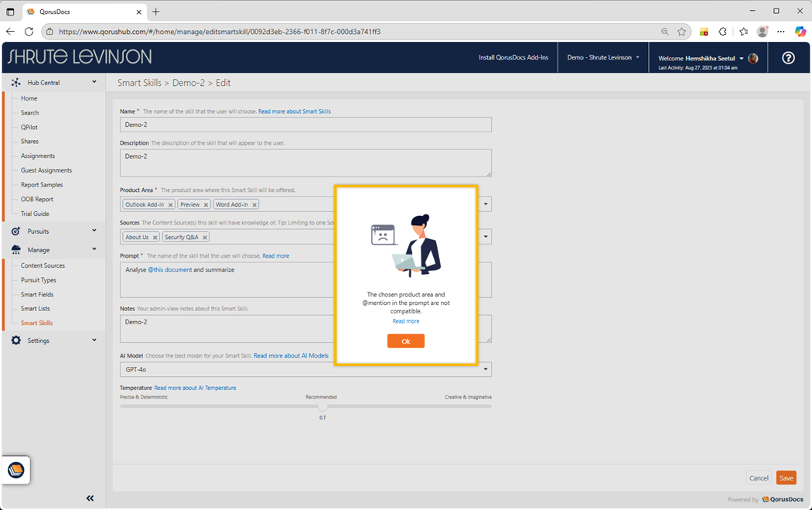Click Install QorusDocs Add-Ins in header
Screen dimensions: 812x510
point(513,58)
